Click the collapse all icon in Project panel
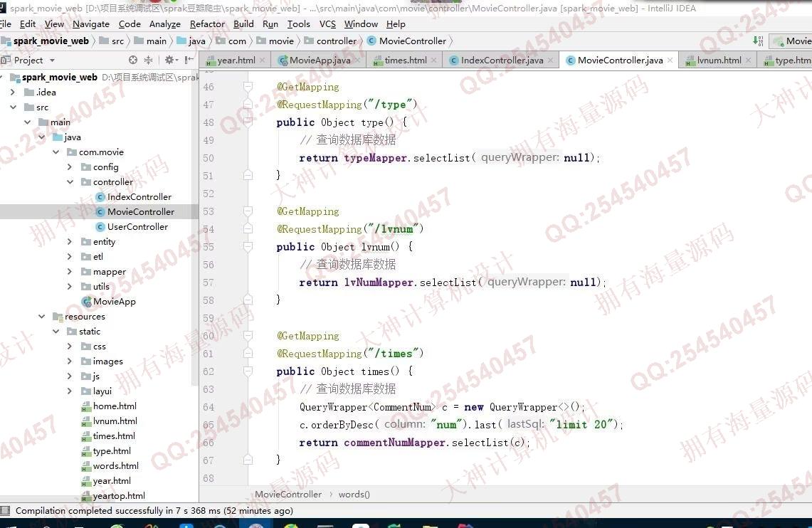Viewport: 812px width, 528px height. [148, 60]
